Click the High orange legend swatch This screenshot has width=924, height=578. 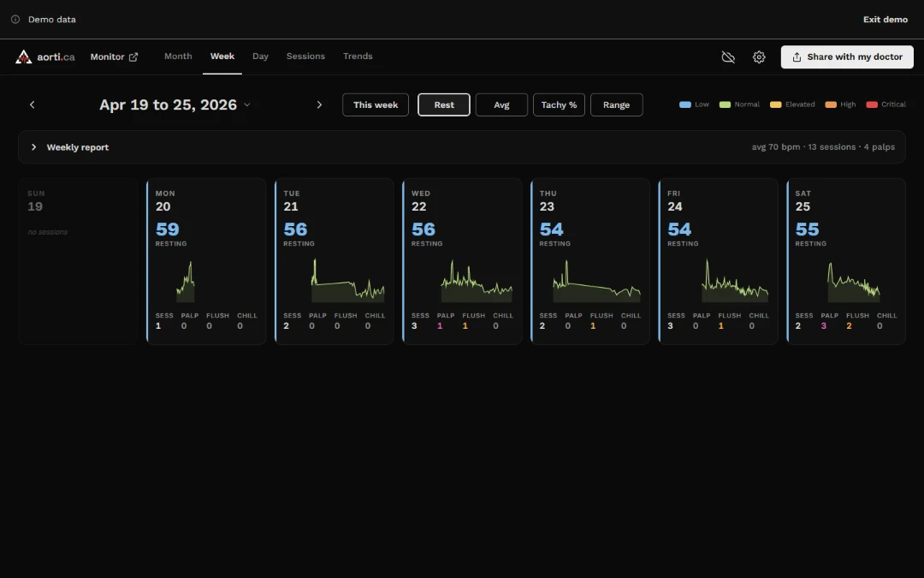pyautogui.click(x=830, y=104)
